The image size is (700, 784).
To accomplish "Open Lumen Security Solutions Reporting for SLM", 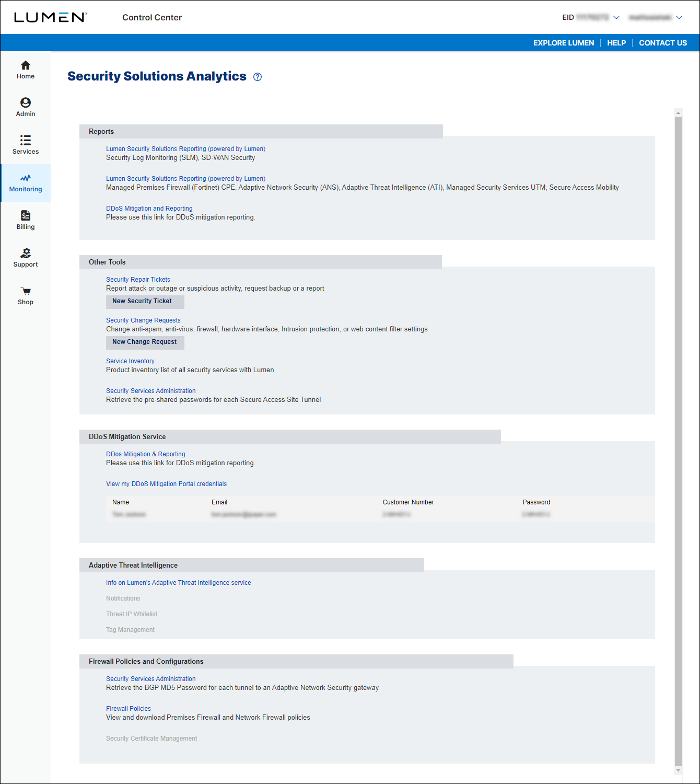I will tap(185, 149).
